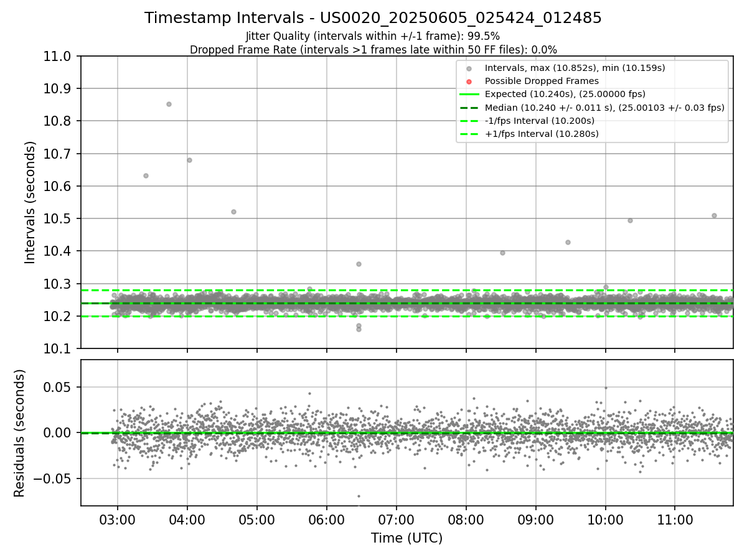The image size is (747, 560).
Task: Click the Intervals (seconds) y-axis label
Action: pyautogui.click(x=31, y=202)
